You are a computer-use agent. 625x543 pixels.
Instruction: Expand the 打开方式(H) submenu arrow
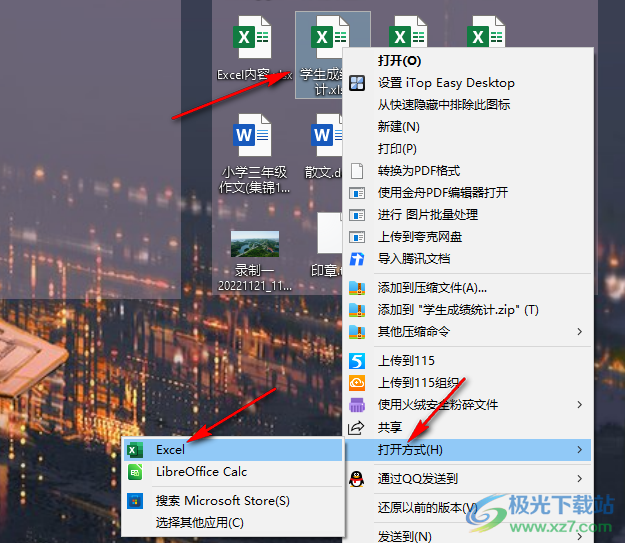tap(580, 450)
